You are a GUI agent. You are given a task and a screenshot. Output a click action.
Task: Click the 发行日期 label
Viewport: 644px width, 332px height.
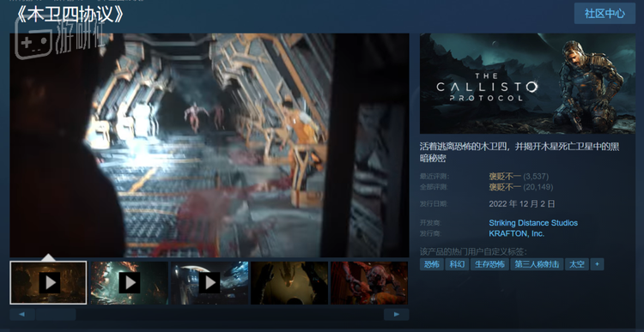(x=434, y=204)
